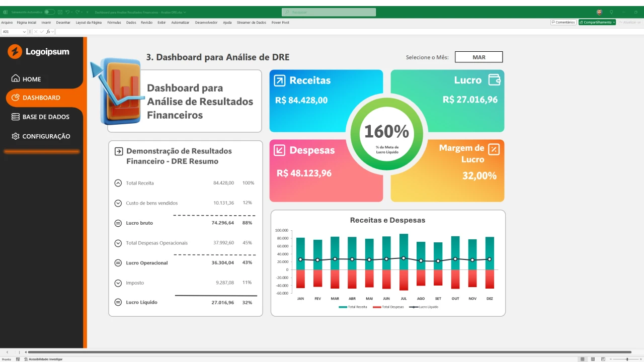Toggle the Salvamento Automático switch
Screen dimensions: 644x362
[x=49, y=12]
